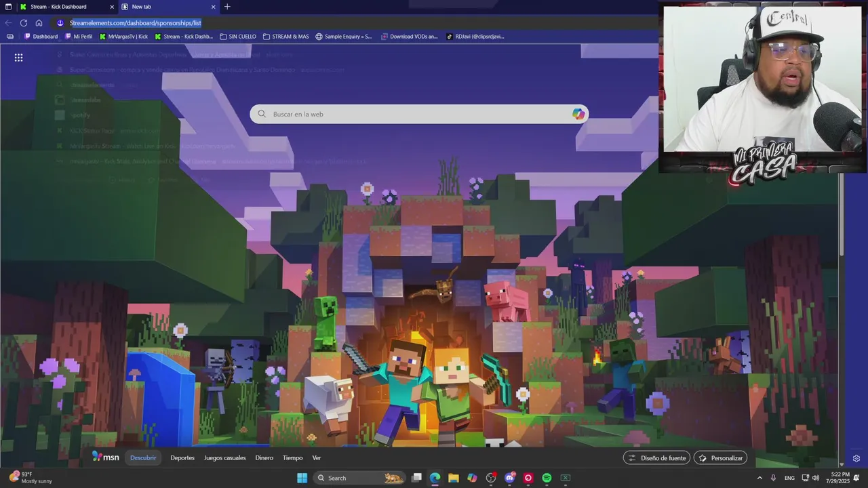Open the MrVargasTv | Kick bookmark
This screenshot has height=488, width=868.
pos(123,37)
